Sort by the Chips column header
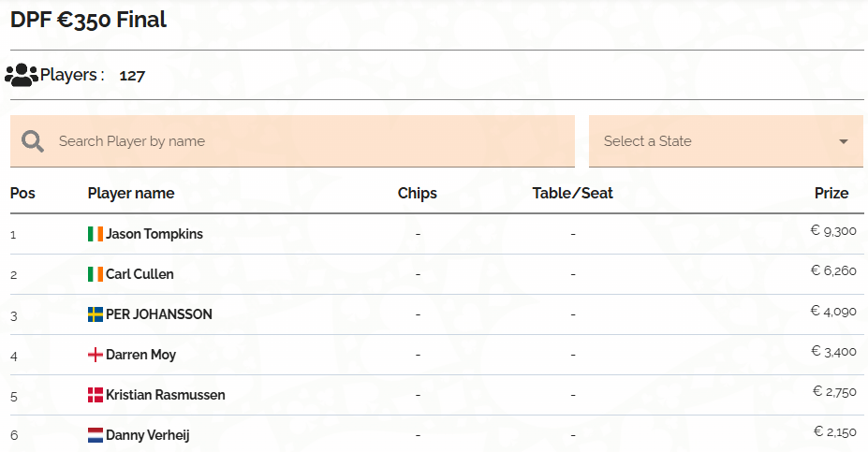 (x=418, y=193)
